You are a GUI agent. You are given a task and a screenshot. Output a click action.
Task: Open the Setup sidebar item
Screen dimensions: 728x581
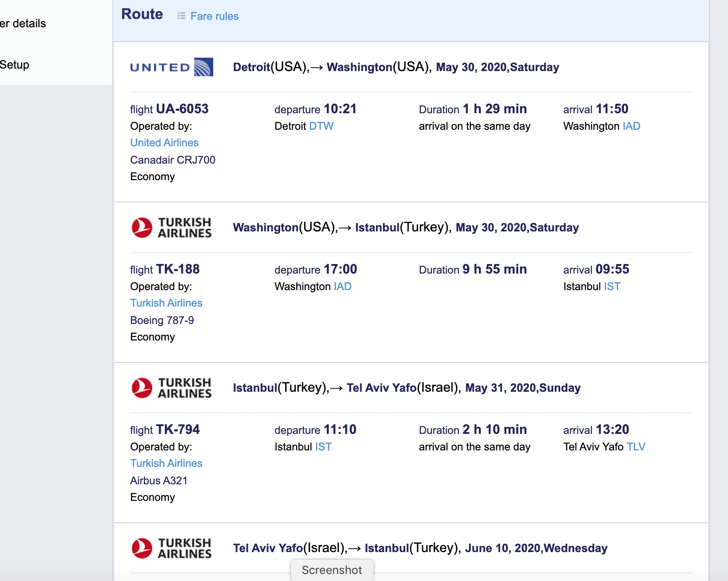click(14, 65)
